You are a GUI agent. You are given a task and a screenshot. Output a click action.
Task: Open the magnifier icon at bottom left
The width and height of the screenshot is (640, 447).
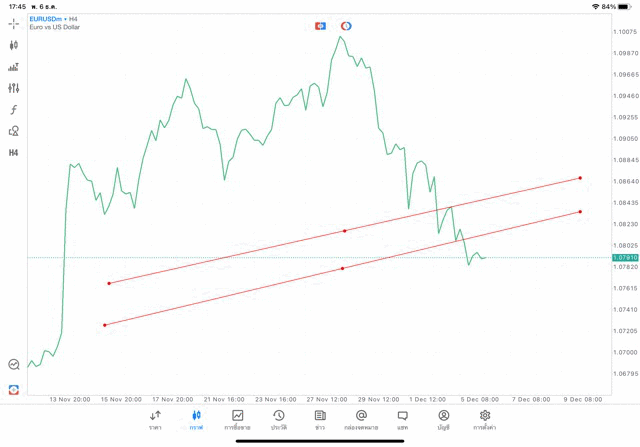(14, 365)
